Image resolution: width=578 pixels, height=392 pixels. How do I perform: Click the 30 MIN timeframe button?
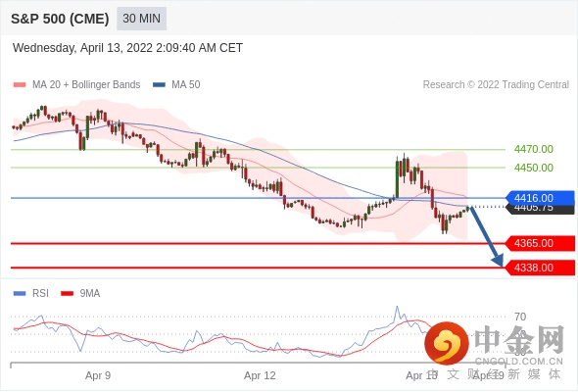click(x=141, y=19)
